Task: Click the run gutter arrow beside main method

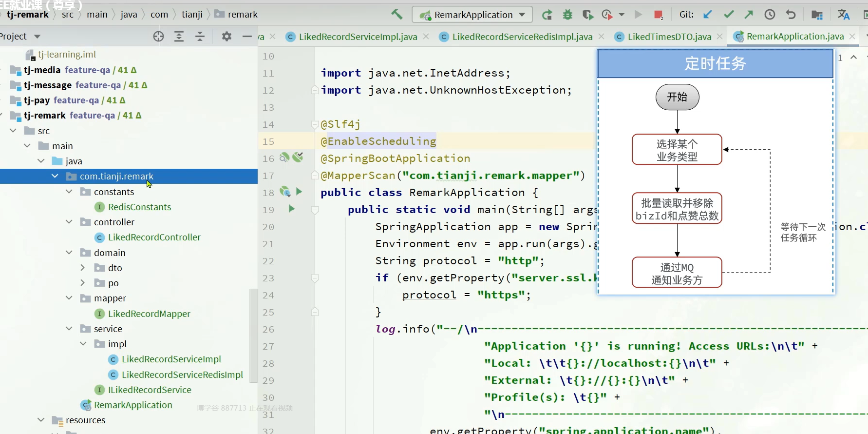Action: pos(291,209)
